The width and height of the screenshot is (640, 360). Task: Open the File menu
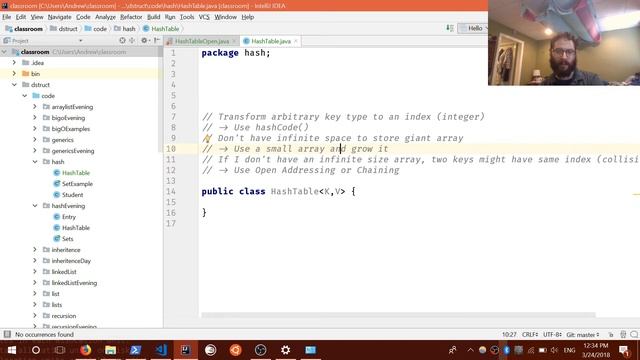pos(7,17)
